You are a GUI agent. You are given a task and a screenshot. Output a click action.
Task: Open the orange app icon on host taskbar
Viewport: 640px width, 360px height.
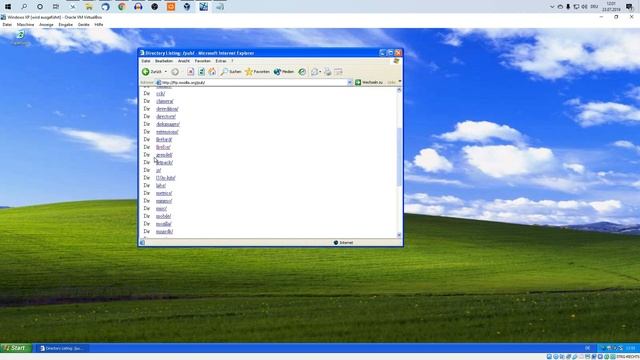pyautogui.click(x=171, y=7)
